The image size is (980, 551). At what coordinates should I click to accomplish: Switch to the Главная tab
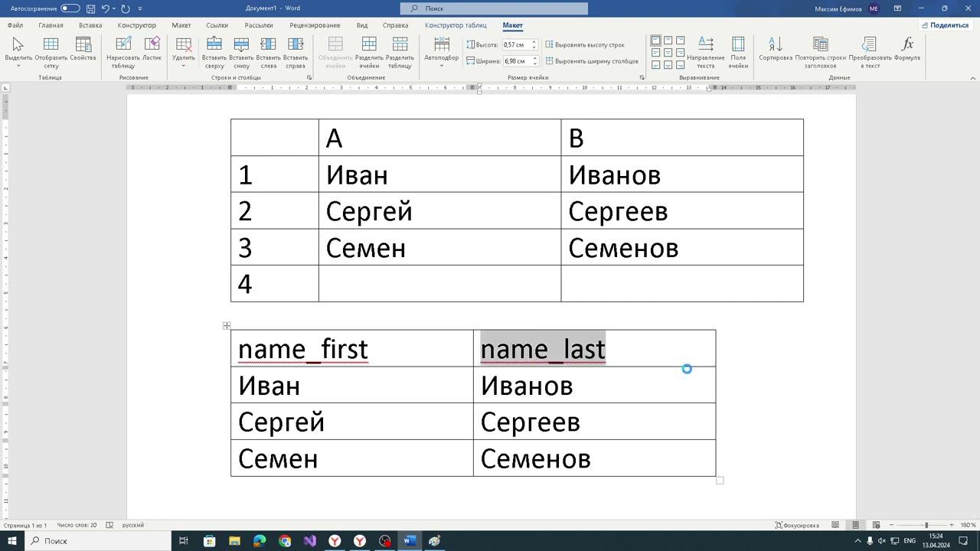click(x=51, y=25)
